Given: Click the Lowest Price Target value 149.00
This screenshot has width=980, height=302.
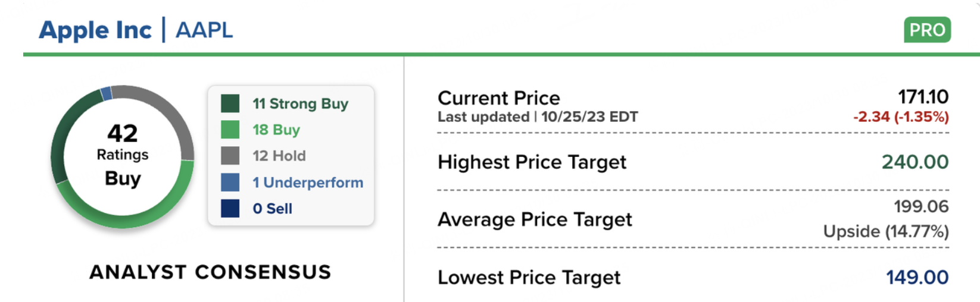Looking at the screenshot, I should point(917,277).
